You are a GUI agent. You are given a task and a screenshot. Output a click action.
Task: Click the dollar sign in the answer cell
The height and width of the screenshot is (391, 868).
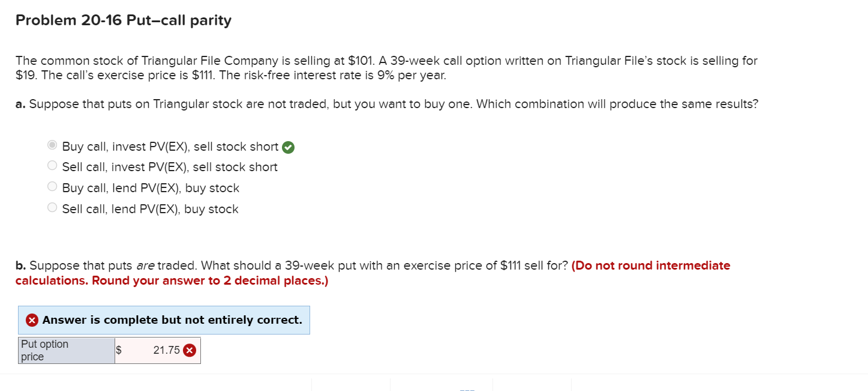(x=119, y=350)
